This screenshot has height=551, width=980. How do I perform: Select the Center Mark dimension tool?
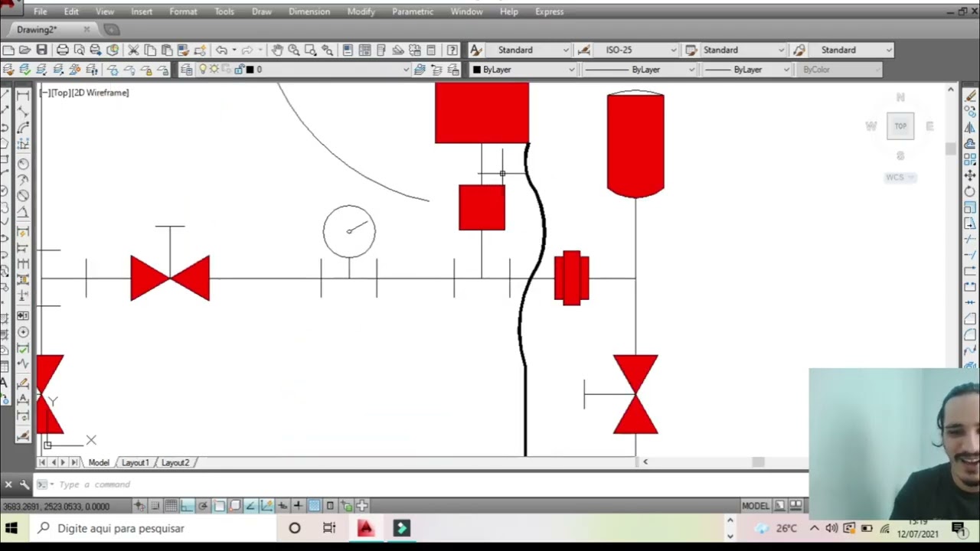[x=23, y=332]
